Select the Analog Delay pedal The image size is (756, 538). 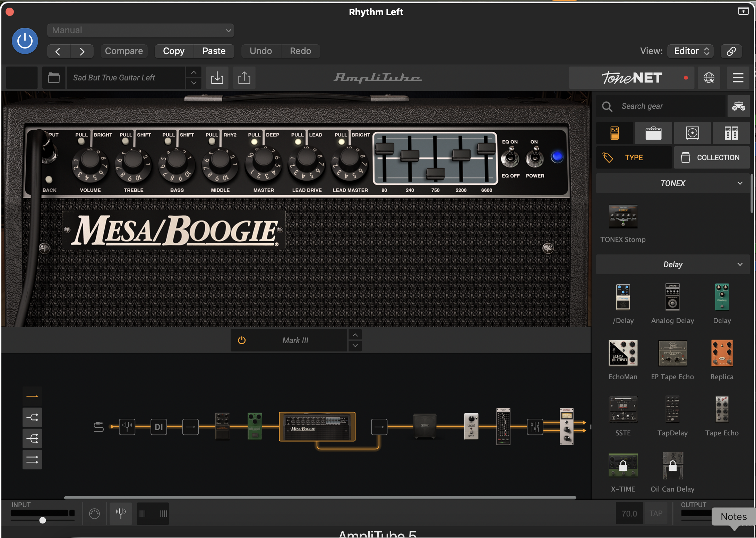672,297
